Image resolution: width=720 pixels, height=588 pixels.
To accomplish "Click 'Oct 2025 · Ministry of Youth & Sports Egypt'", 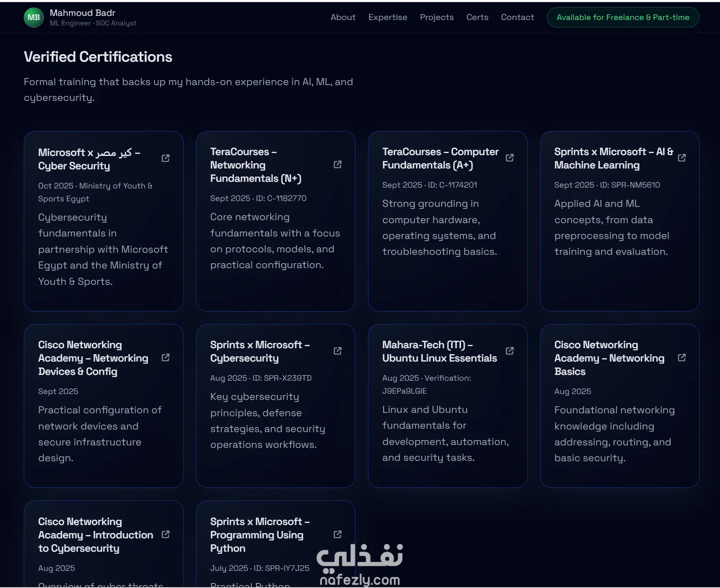I will tap(95, 192).
